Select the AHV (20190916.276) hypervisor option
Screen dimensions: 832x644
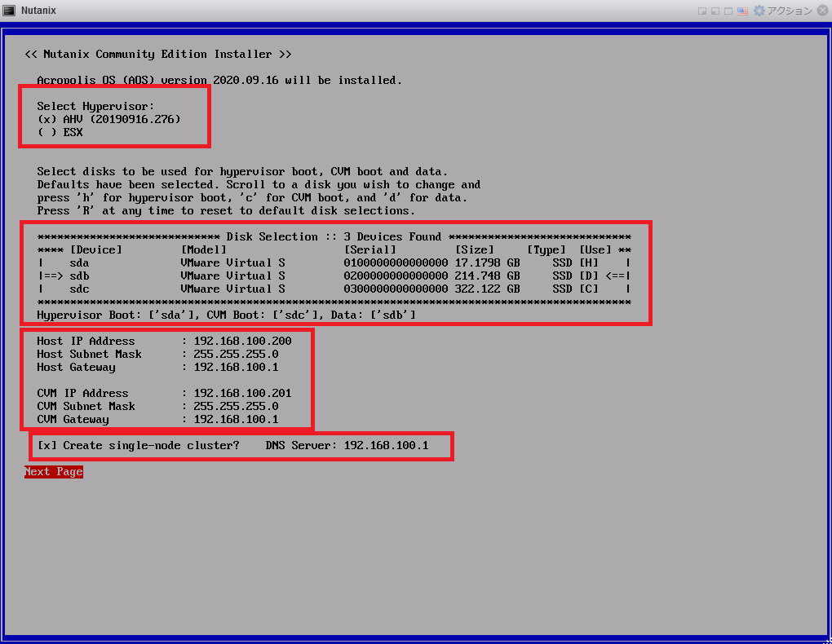pos(108,119)
